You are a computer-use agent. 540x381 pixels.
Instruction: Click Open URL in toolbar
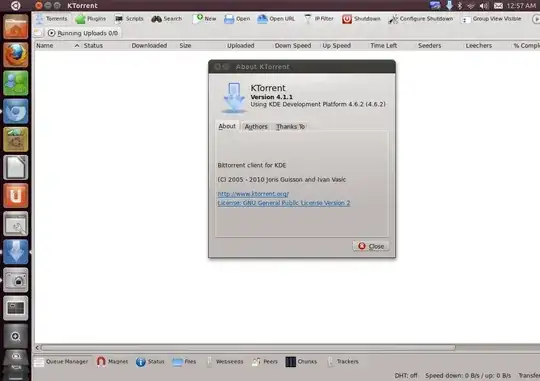(276, 19)
